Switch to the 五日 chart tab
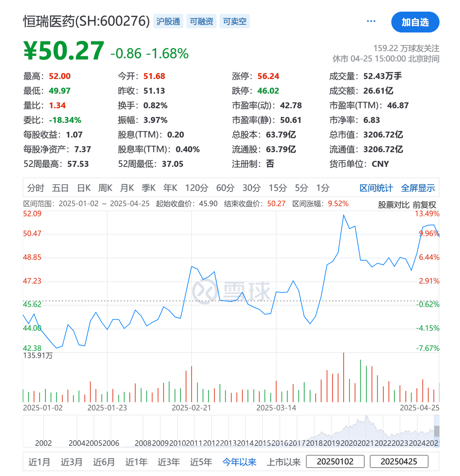460x476 pixels. [60, 188]
